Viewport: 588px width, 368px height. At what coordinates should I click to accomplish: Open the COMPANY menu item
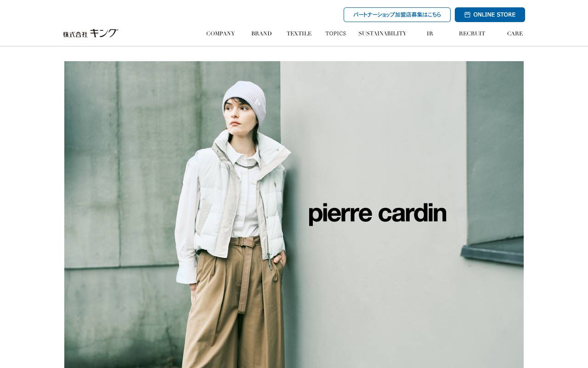point(220,34)
